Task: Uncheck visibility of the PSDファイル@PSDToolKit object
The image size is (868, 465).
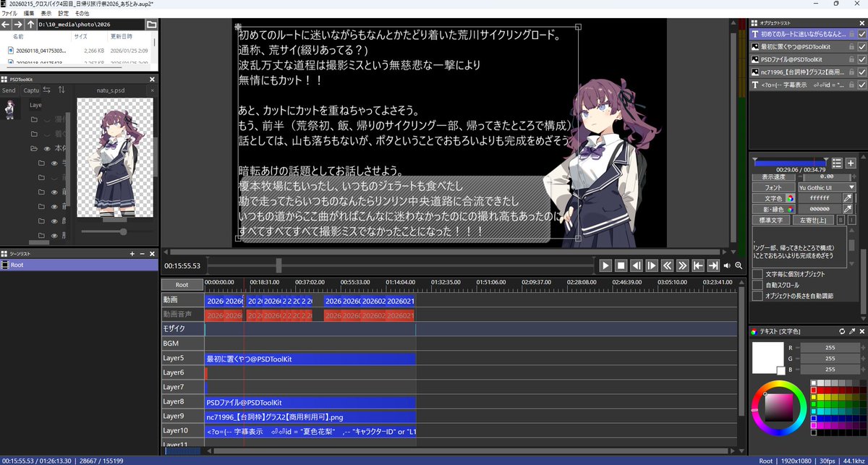Action: click(x=861, y=59)
